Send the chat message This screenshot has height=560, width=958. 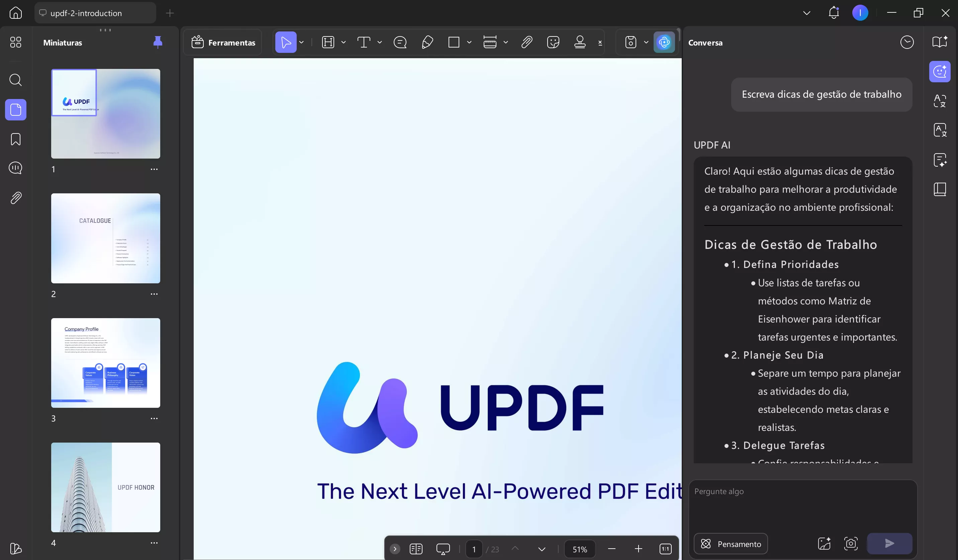pos(889,544)
